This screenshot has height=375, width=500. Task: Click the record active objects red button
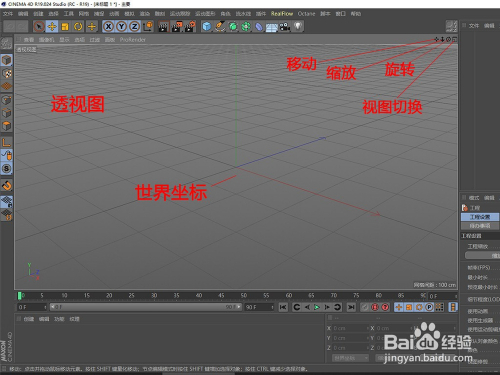click(375, 307)
